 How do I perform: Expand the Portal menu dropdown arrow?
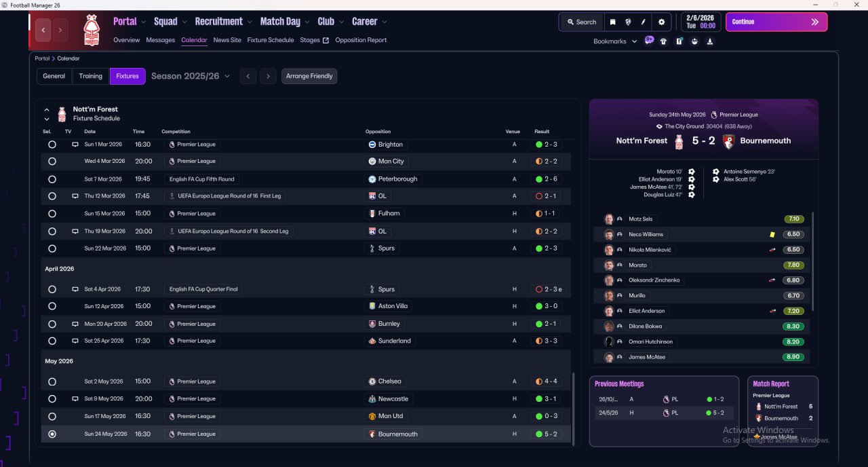point(143,22)
